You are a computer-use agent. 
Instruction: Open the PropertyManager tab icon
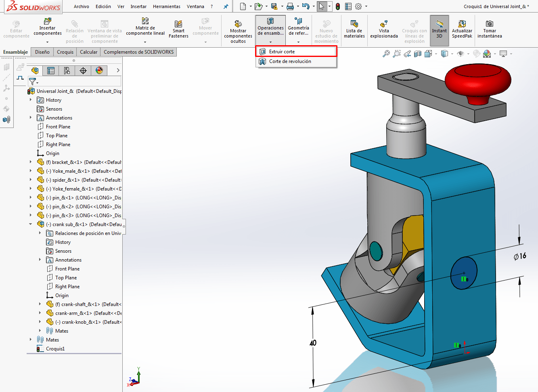51,71
